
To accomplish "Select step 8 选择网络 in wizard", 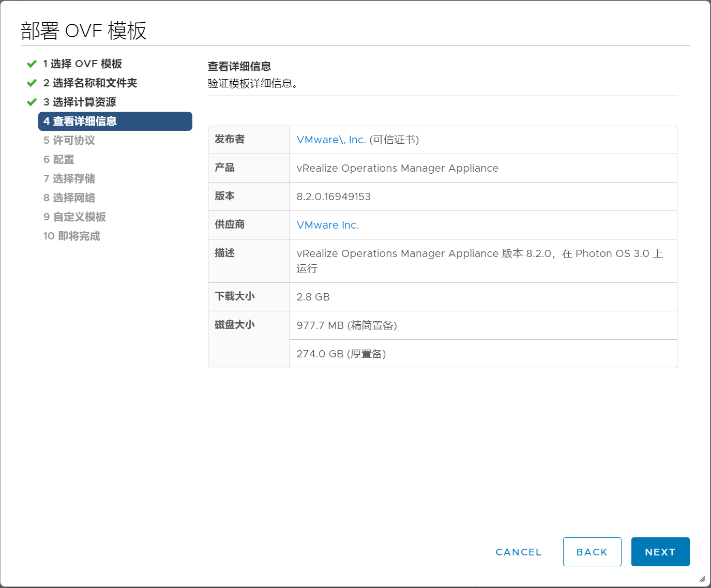I will point(69,198).
